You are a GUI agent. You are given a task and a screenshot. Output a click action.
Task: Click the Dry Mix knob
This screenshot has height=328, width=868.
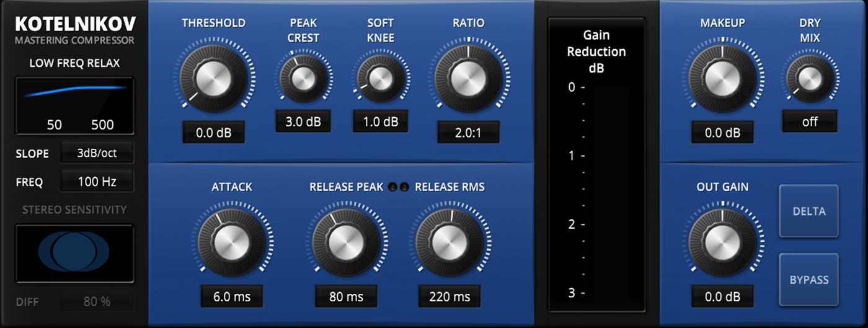tap(809, 78)
